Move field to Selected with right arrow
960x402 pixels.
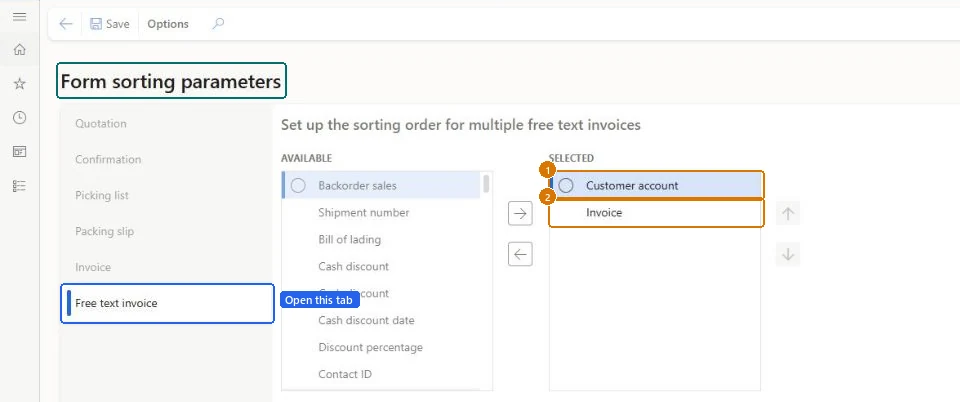520,214
